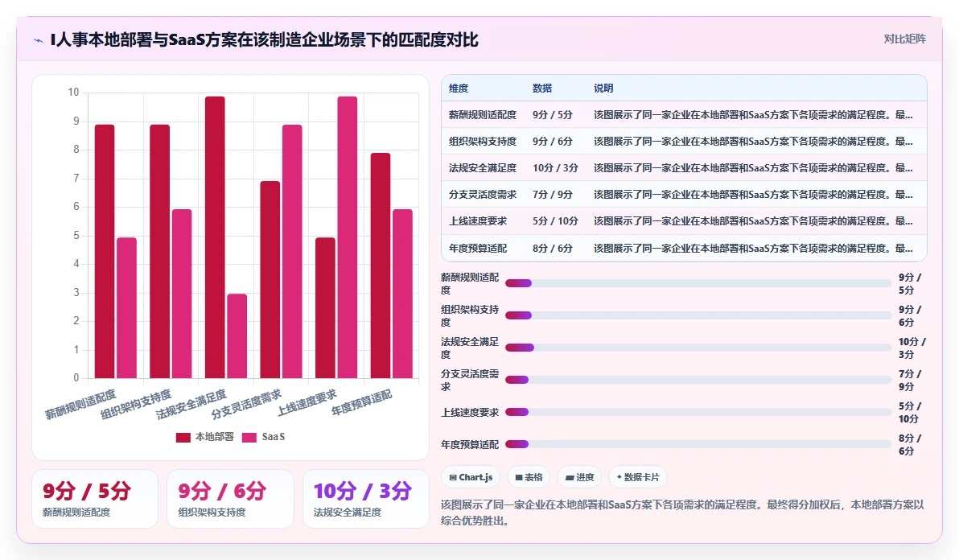Click the SaaS bar for 上线速度要求
The image size is (959, 560).
coord(348,237)
